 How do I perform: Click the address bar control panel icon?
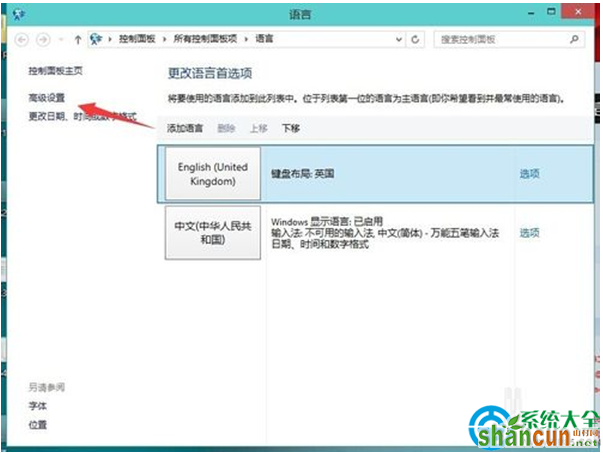pos(96,39)
